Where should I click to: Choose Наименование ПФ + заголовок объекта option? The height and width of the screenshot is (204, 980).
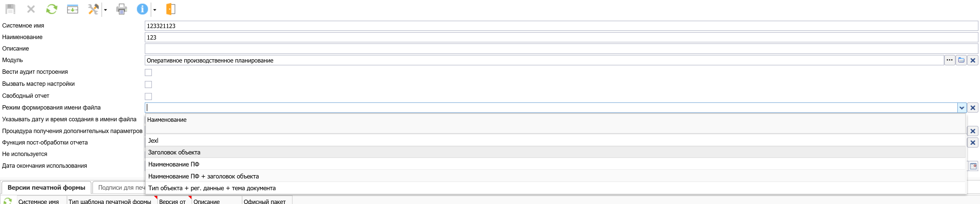click(x=203, y=176)
